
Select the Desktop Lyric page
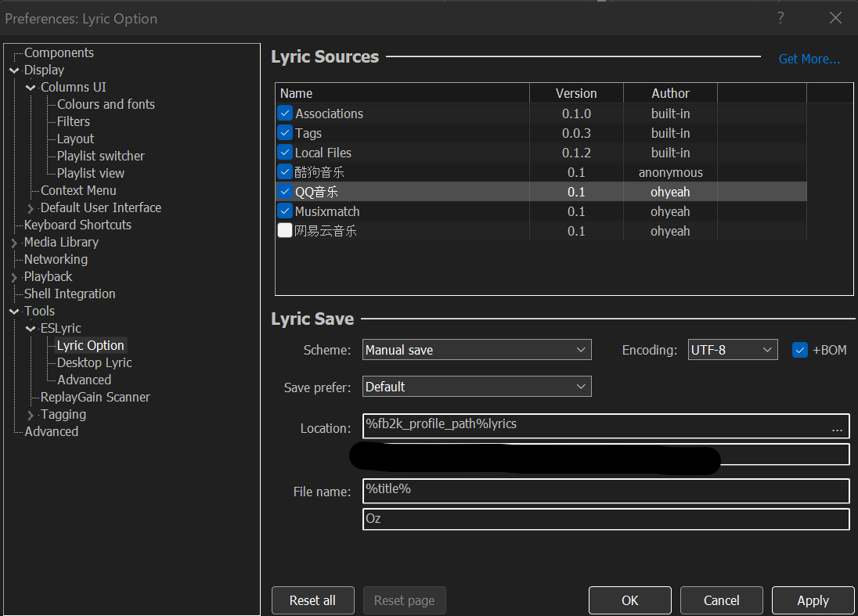click(93, 362)
